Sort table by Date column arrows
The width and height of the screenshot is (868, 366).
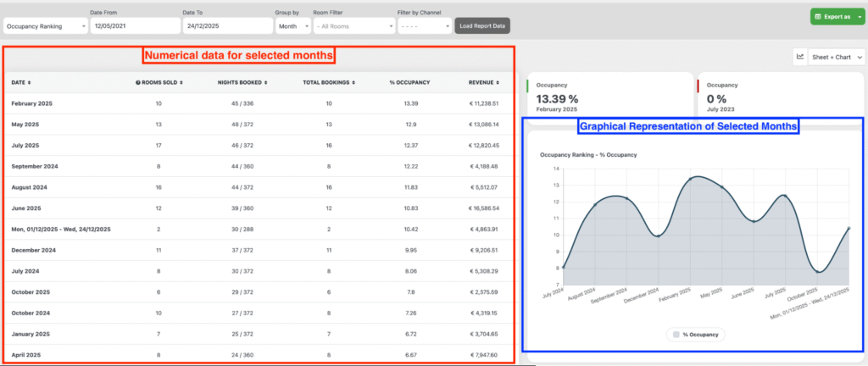pos(30,82)
